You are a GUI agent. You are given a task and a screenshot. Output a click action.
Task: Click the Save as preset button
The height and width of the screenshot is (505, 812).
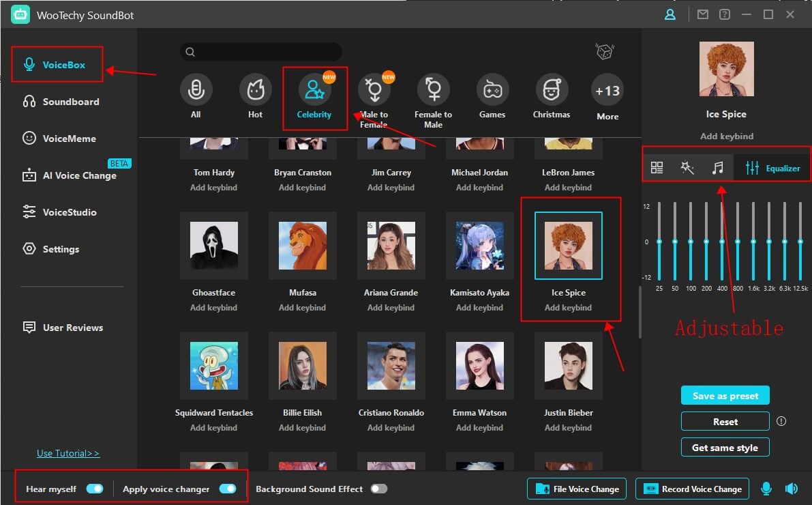725,396
